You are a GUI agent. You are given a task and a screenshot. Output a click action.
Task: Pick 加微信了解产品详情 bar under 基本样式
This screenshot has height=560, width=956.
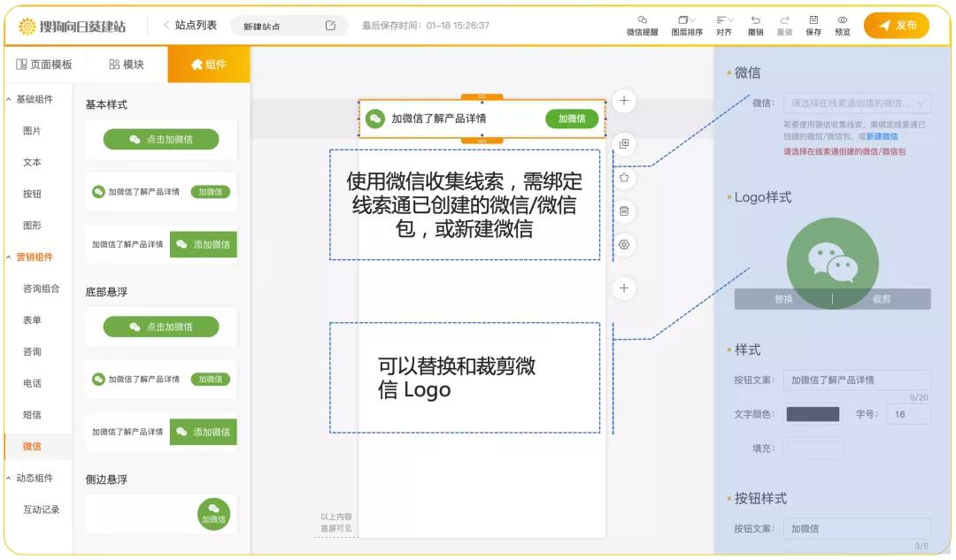(161, 192)
